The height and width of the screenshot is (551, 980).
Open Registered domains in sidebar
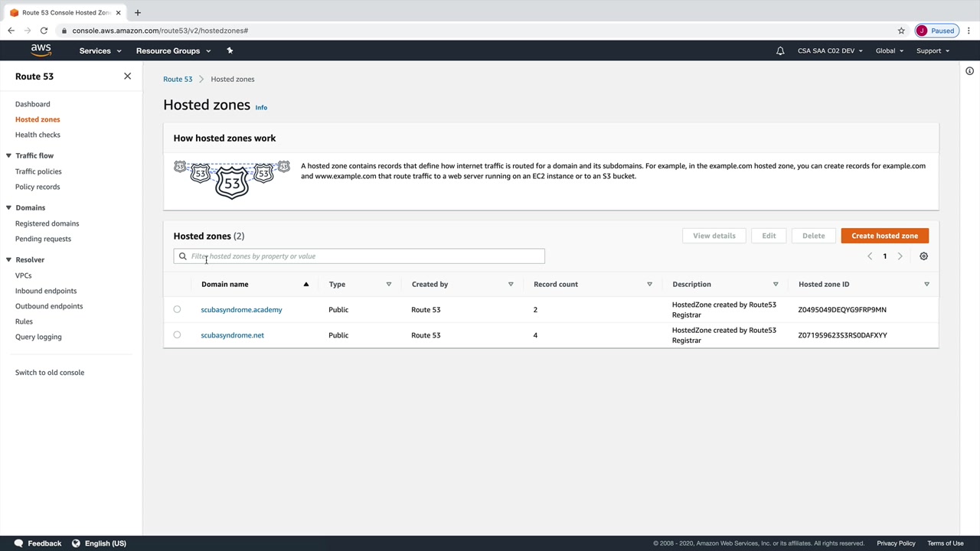click(47, 223)
